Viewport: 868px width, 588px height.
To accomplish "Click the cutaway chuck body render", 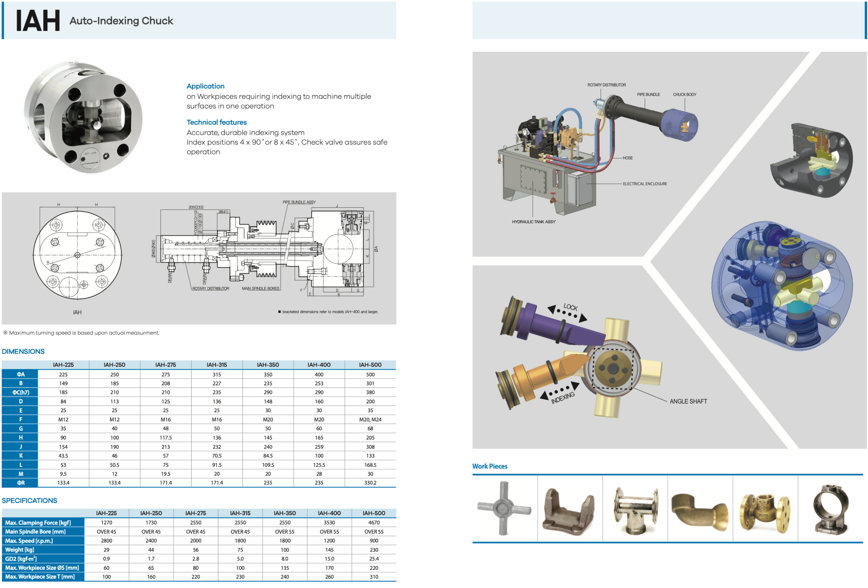I will [x=811, y=161].
